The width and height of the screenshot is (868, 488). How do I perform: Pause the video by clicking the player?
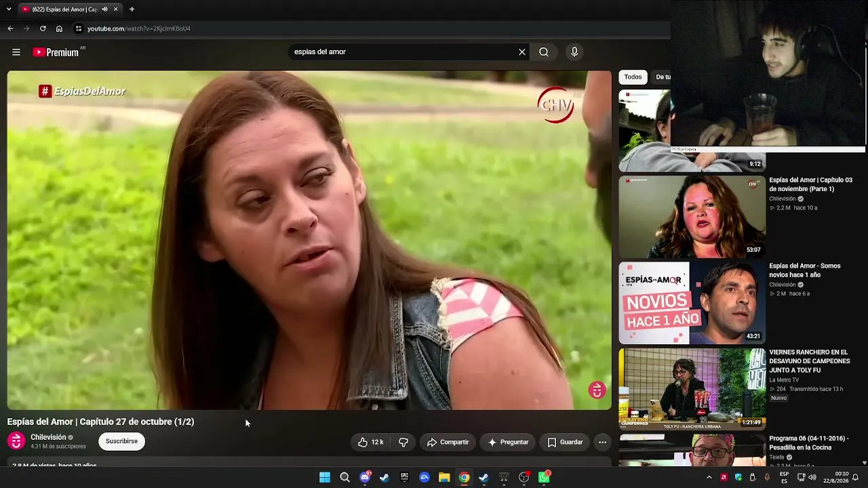click(x=309, y=240)
